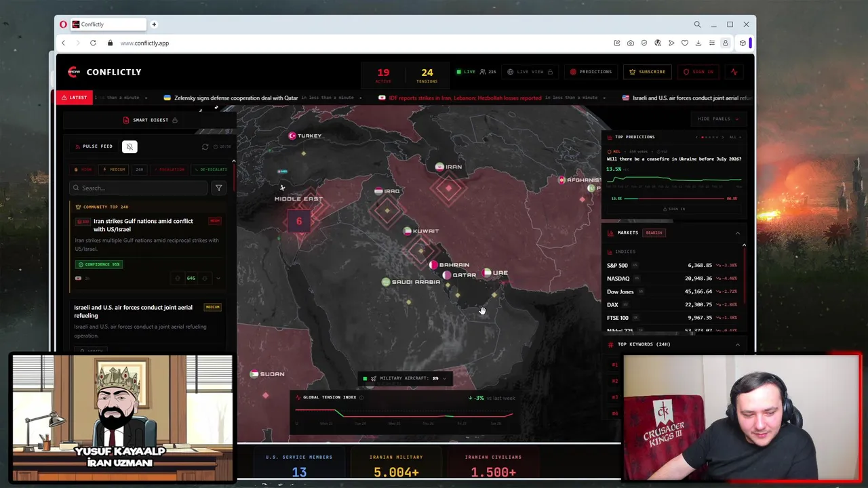Select the FTSE 100 index row
Screen dimensions: 868x488
(x=672, y=318)
